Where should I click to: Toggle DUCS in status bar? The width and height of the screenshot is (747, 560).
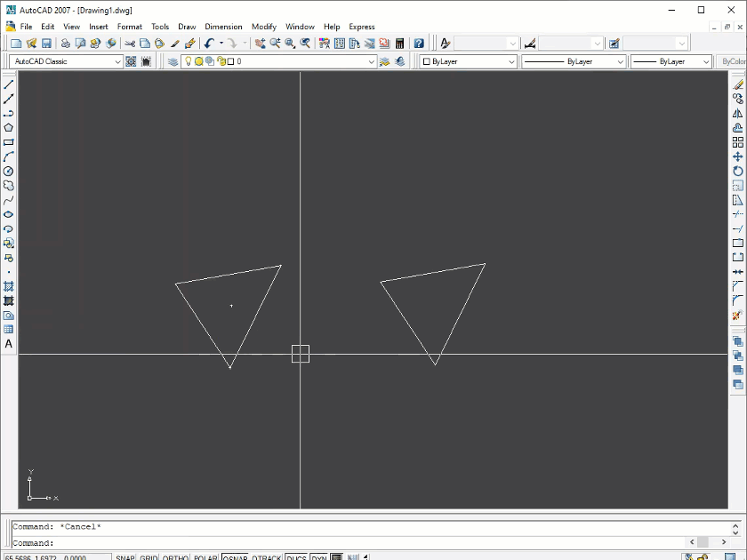pos(296,557)
